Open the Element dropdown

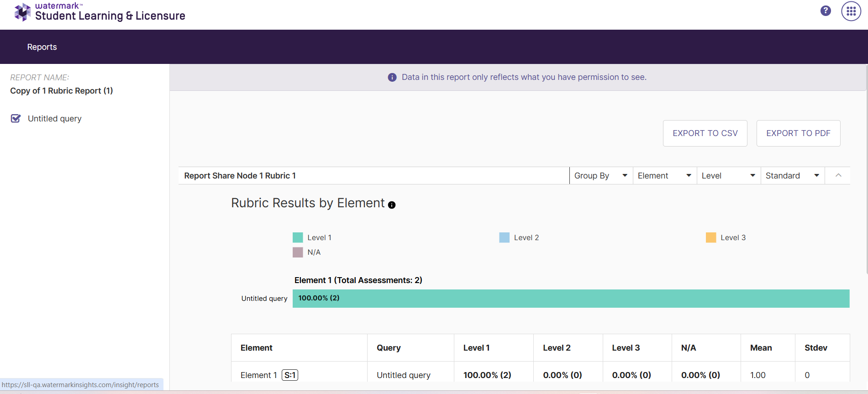click(x=665, y=176)
